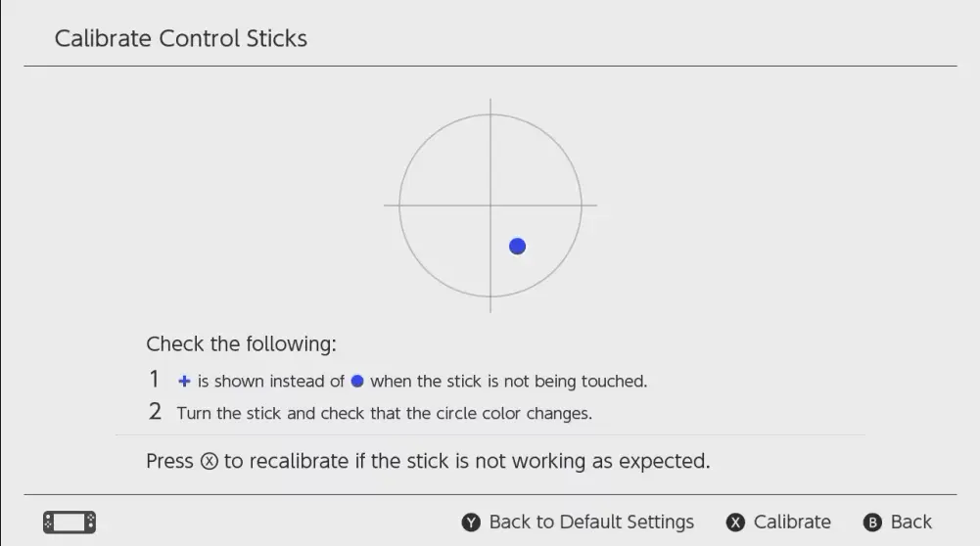
Task: Click the word "recalibrate" in the bottom instruction
Action: (291, 461)
